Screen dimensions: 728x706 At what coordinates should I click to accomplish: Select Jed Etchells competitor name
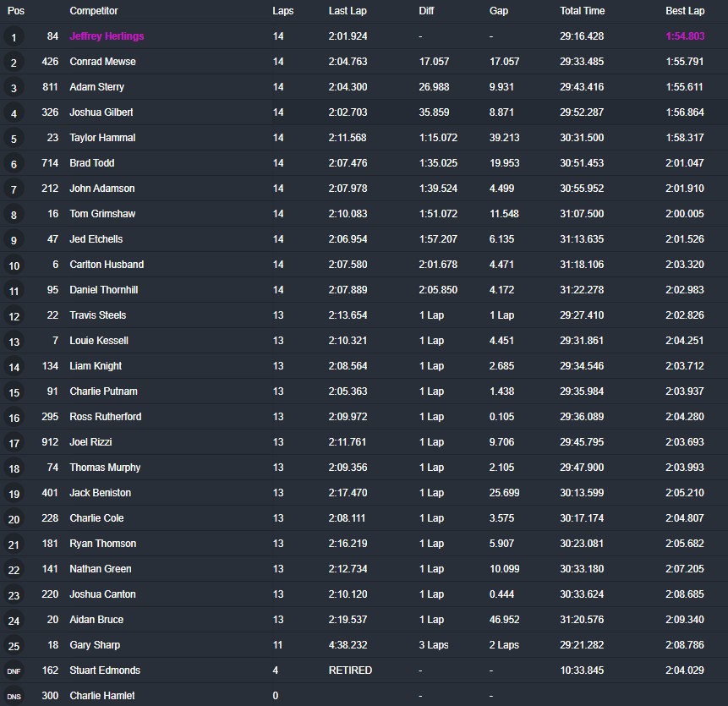[96, 239]
